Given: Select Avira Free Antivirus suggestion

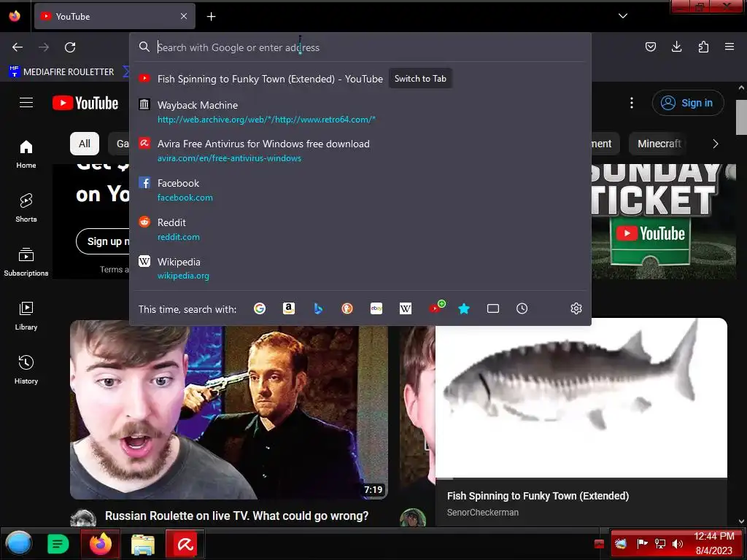Looking at the screenshot, I should point(360,150).
